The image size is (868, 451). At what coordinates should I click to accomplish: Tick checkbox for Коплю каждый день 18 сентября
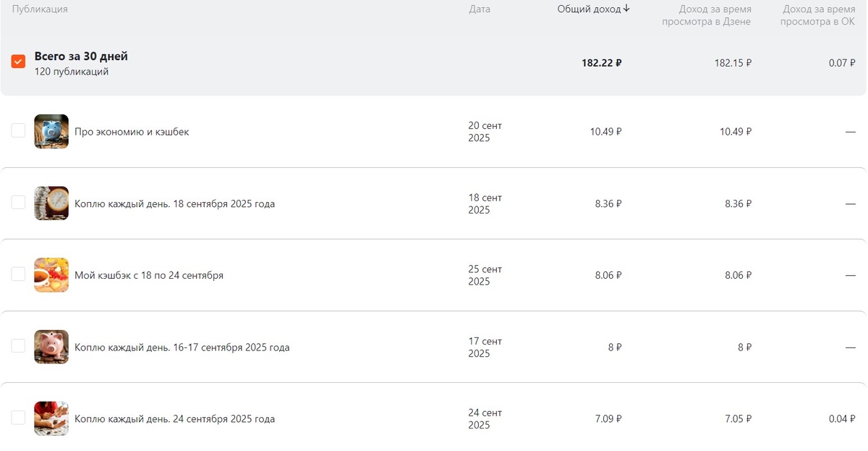coord(18,202)
